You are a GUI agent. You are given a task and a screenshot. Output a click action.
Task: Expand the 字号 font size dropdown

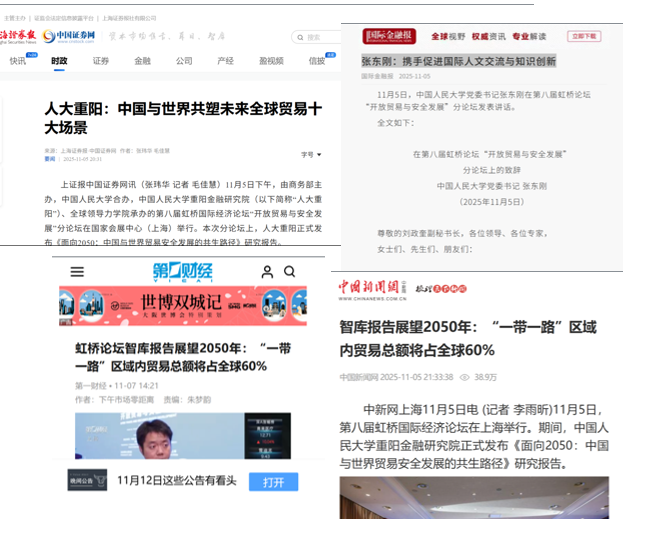tap(312, 155)
